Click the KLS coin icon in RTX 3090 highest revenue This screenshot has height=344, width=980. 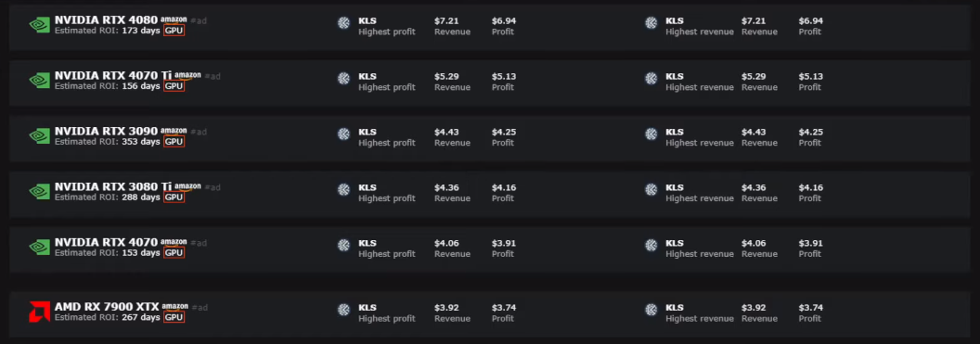pos(651,134)
